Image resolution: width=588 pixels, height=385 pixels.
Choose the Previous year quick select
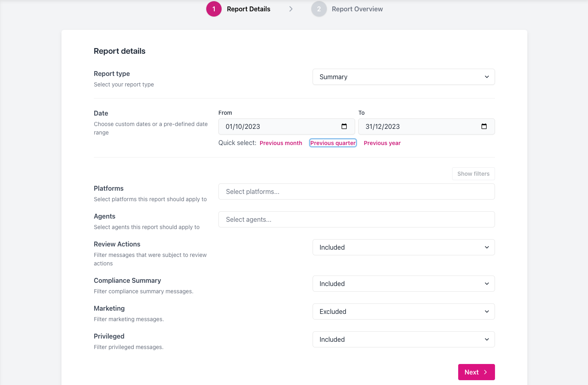pyautogui.click(x=382, y=143)
